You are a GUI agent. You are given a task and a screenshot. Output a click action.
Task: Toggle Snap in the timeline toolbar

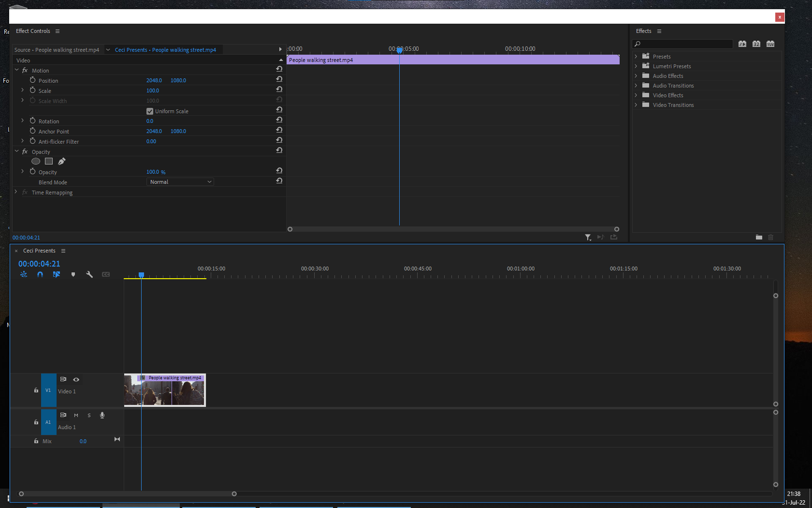tap(40, 274)
